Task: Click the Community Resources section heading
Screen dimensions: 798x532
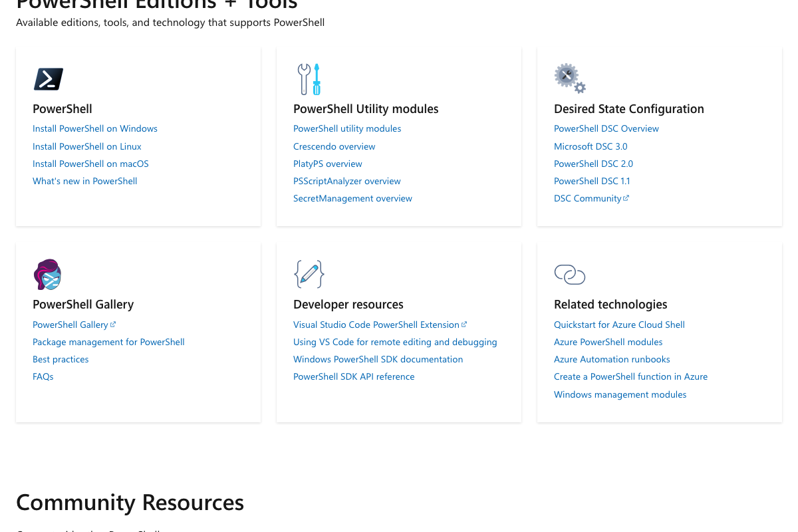Action: coord(130,502)
